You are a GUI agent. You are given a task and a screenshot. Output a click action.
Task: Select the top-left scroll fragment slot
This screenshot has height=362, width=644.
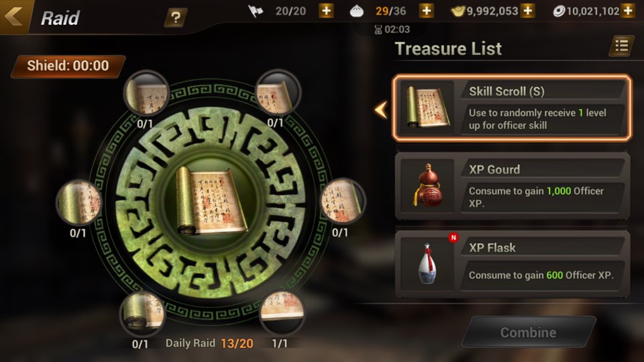point(146,94)
